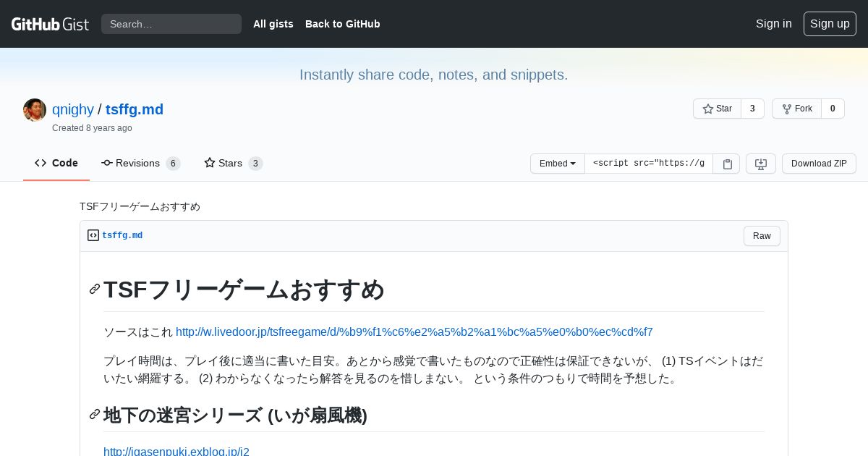Open All gists page
868x456 pixels.
[273, 24]
